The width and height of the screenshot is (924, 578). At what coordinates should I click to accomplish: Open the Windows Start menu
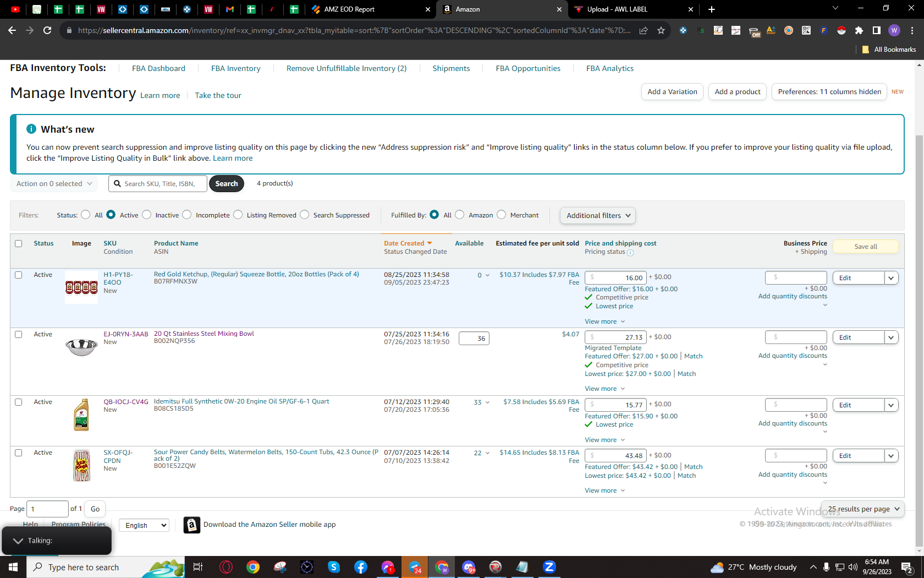[x=13, y=567]
